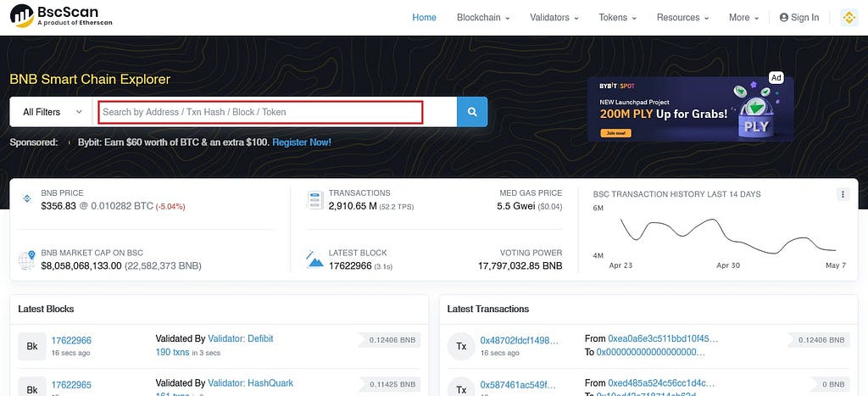Screen dimensions: 868x396
Task: Click the 0.11425 BNB block reward badge
Action: pyautogui.click(x=389, y=384)
